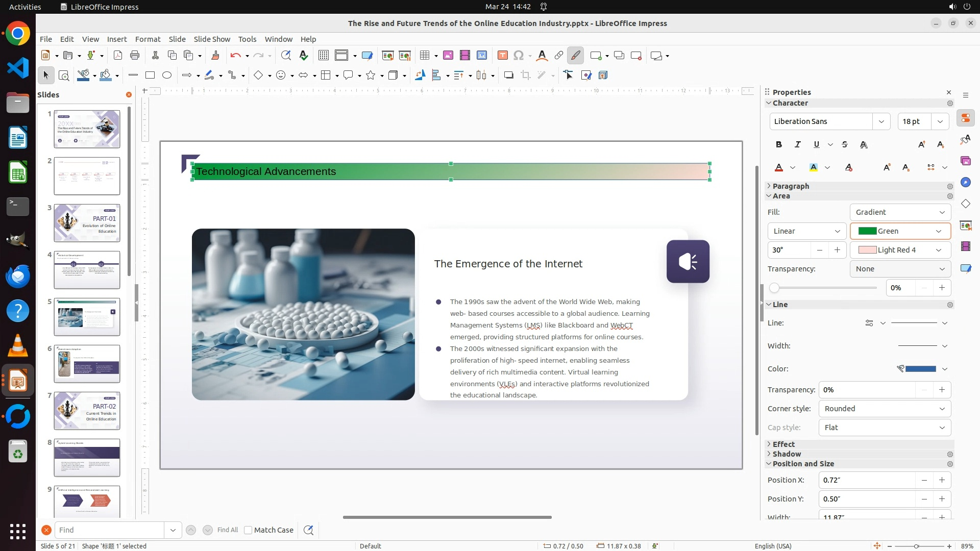Viewport: 980px width, 551px height.
Task: Select the Ellipse drawing tool
Action: (167, 76)
